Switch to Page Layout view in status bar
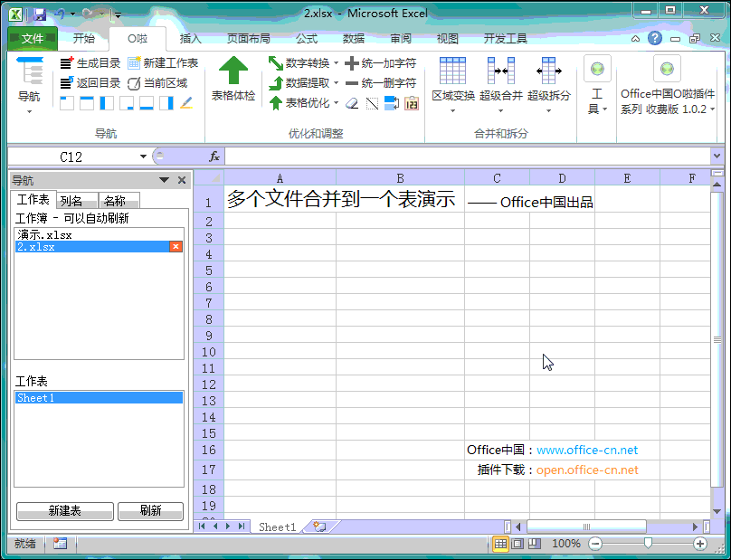731x560 pixels. pyautogui.click(x=517, y=543)
